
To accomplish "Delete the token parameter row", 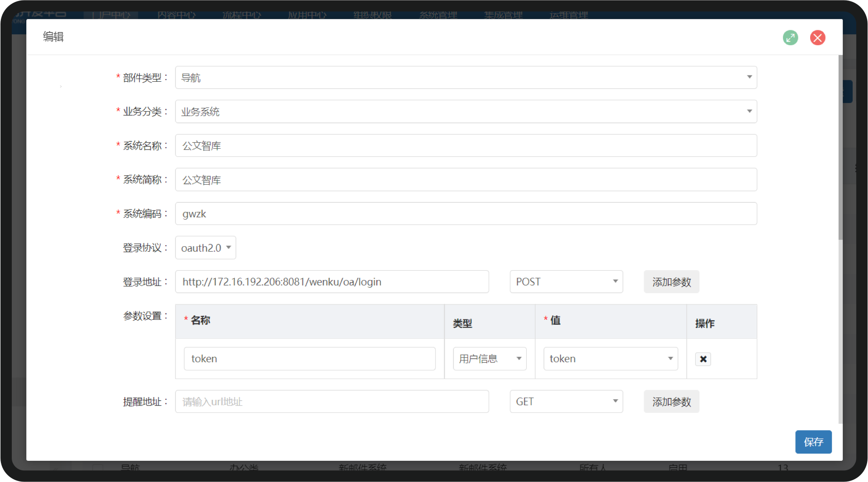I will pyautogui.click(x=703, y=359).
